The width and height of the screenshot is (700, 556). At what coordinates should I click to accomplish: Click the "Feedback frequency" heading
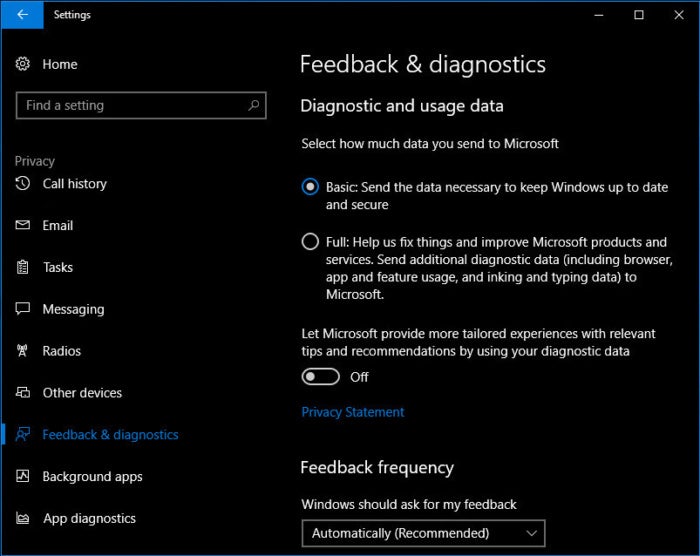click(377, 467)
